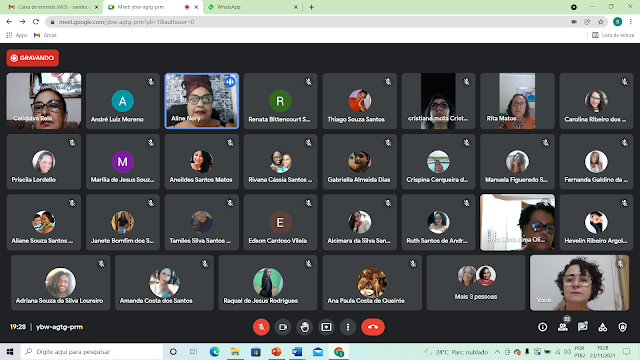Toggle the camera button in Meet controls
640x360 pixels.
[x=283, y=327]
